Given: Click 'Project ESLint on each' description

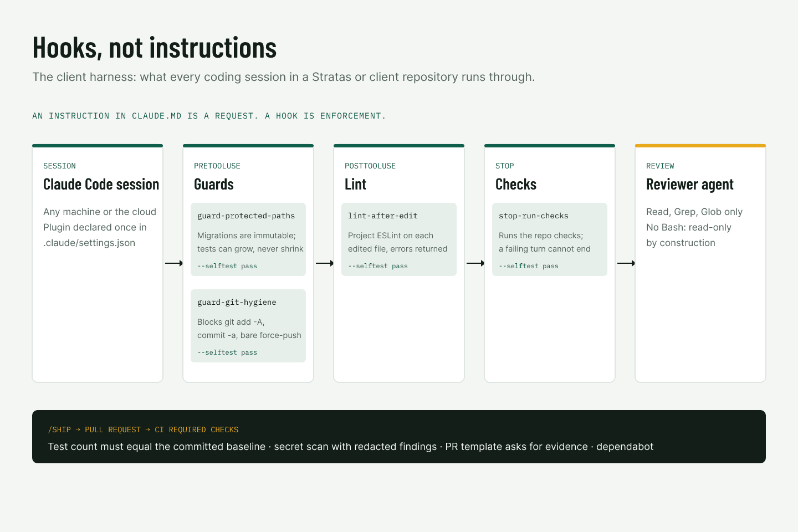Looking at the screenshot, I should click(391, 236).
